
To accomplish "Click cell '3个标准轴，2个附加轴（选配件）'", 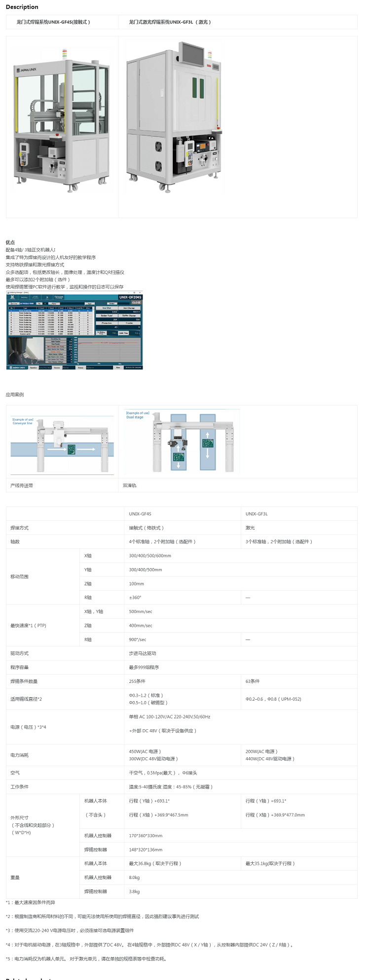I will coord(279,541).
